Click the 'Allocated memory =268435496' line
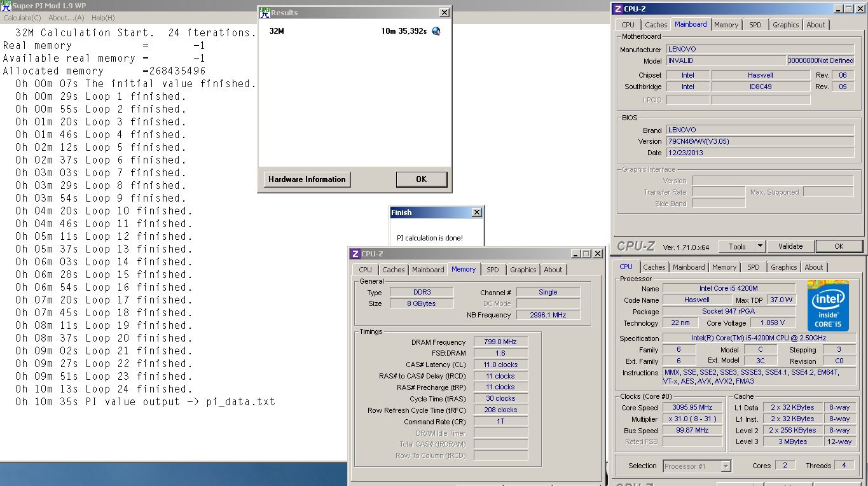The height and width of the screenshot is (486, 868). point(104,71)
